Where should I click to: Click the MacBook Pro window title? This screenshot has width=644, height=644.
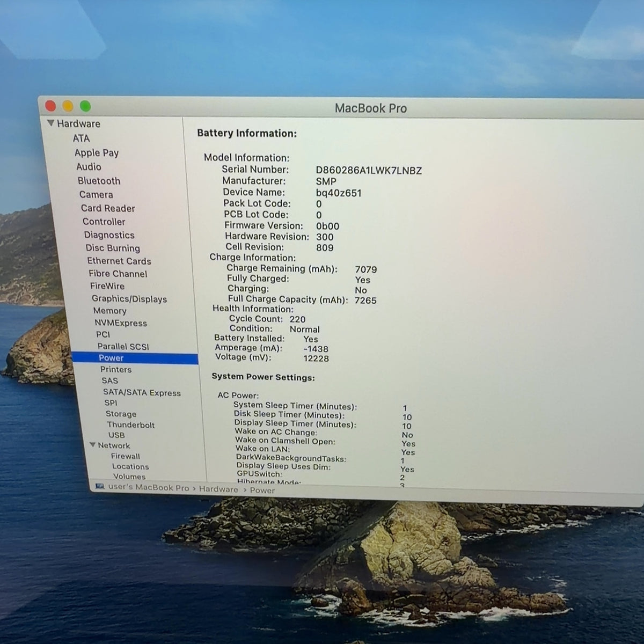click(x=371, y=108)
